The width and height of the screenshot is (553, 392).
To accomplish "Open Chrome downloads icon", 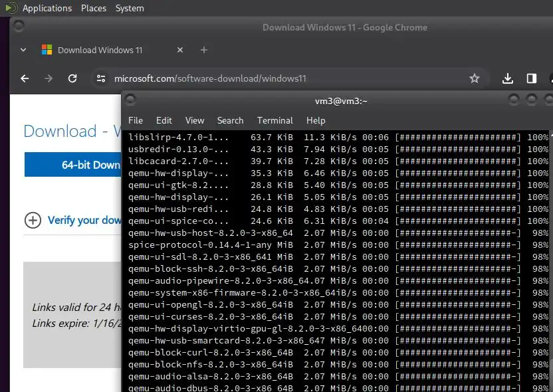I will pos(508,78).
